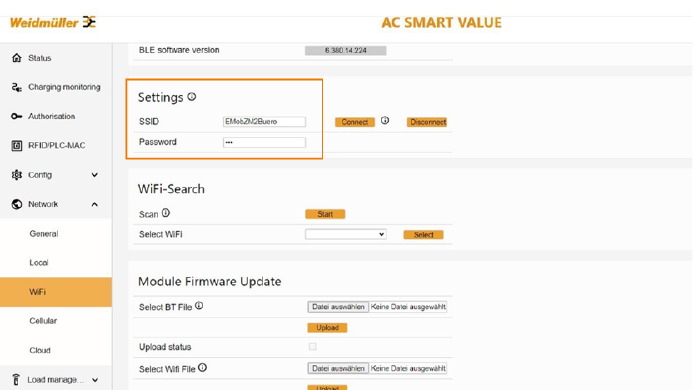Show info for Select BT File
This screenshot has width=694, height=390.
point(199,305)
